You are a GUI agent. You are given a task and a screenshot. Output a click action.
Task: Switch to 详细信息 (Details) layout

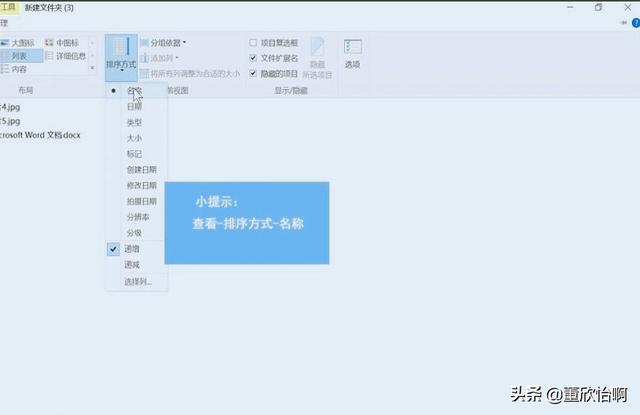(70, 57)
